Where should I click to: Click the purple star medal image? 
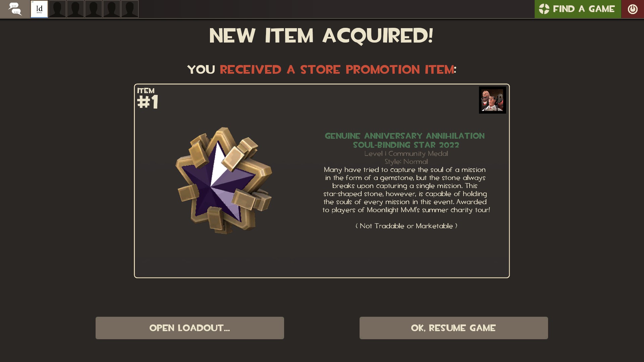tap(224, 180)
